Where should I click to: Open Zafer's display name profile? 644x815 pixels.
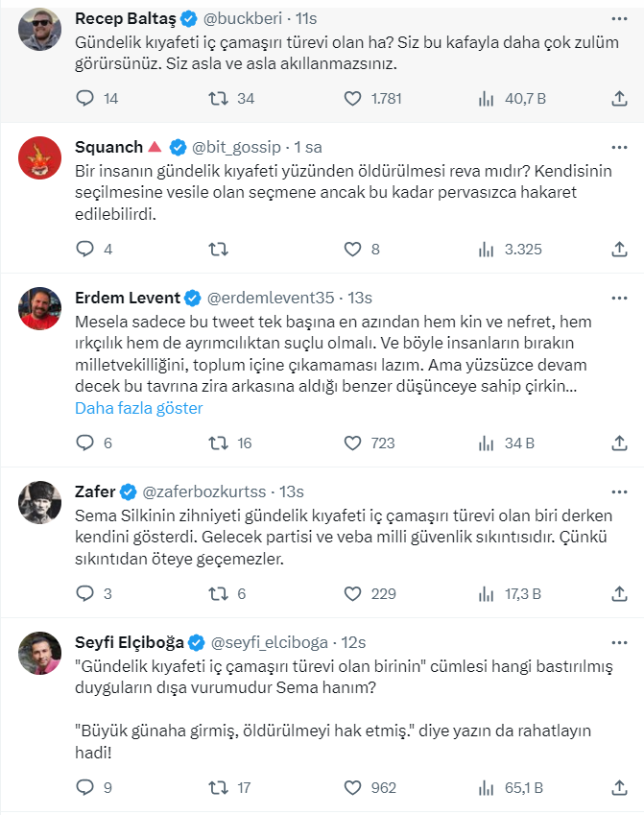(94, 491)
